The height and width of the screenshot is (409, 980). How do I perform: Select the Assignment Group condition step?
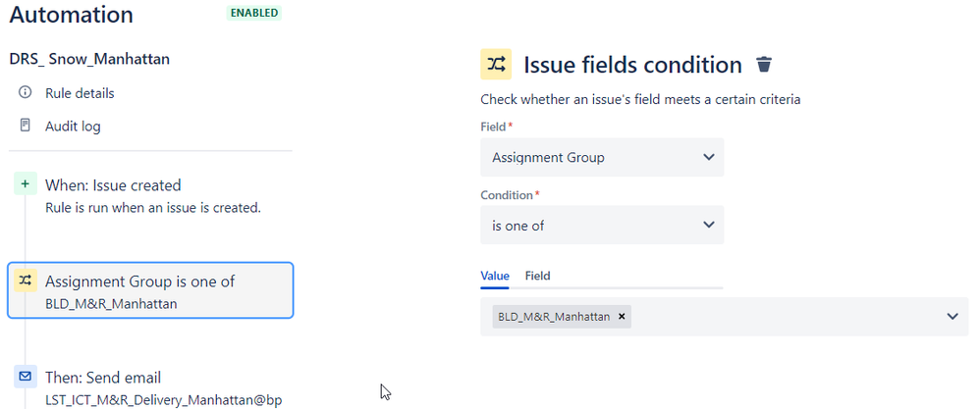click(150, 290)
